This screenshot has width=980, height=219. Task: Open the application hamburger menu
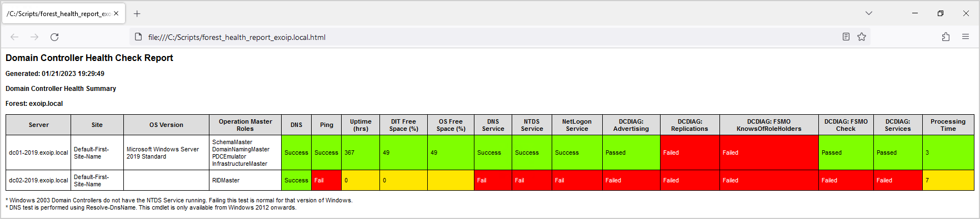(x=966, y=37)
